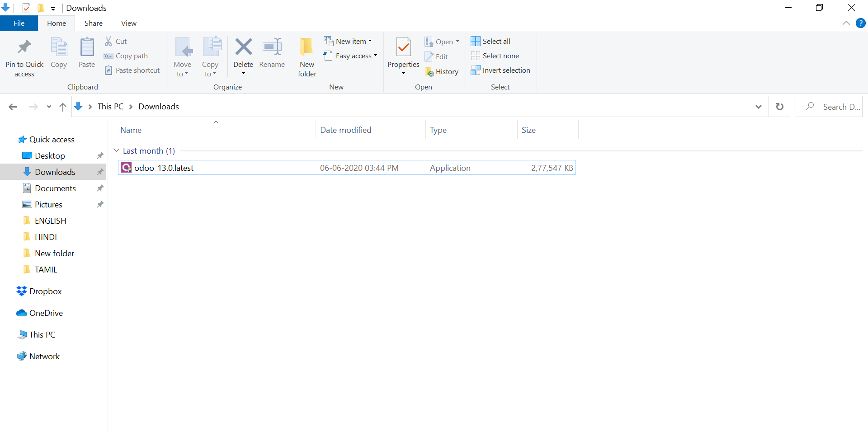This screenshot has width=868, height=432.
Task: Open the Help question mark icon
Action: click(860, 23)
